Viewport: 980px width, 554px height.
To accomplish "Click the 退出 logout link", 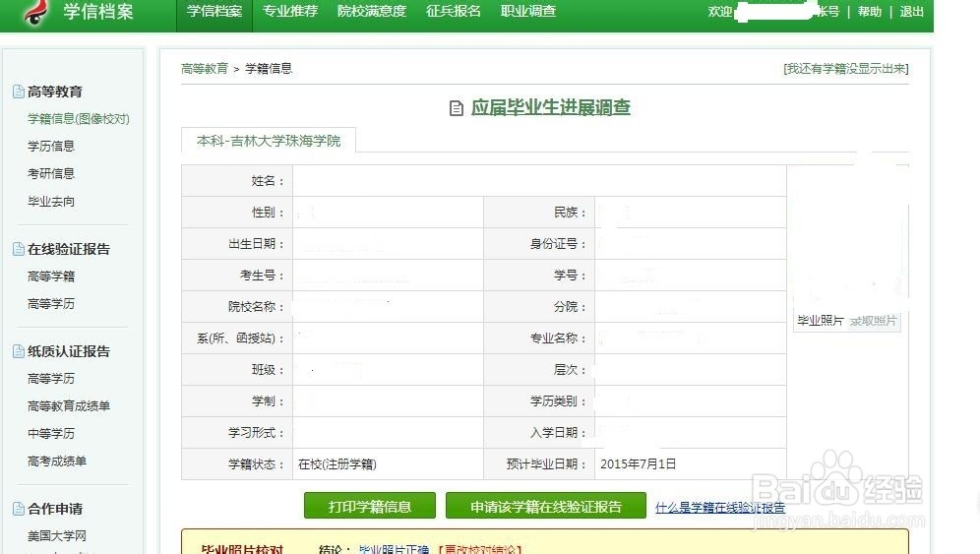I will [x=911, y=12].
